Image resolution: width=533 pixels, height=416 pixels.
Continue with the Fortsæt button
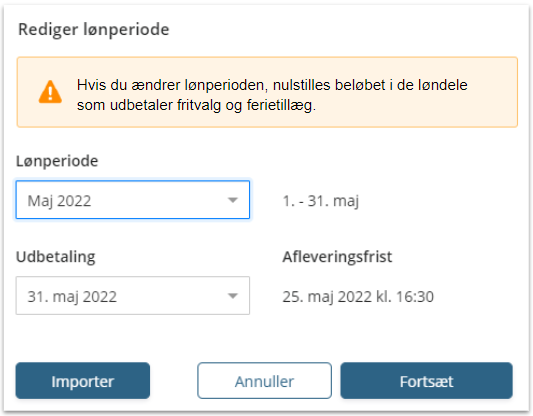point(427,381)
